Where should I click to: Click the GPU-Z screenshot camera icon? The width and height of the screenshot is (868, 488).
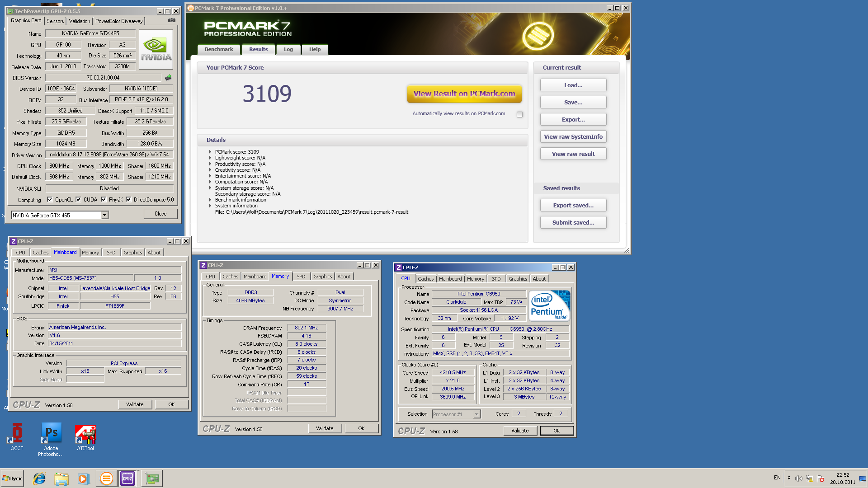[x=172, y=20]
